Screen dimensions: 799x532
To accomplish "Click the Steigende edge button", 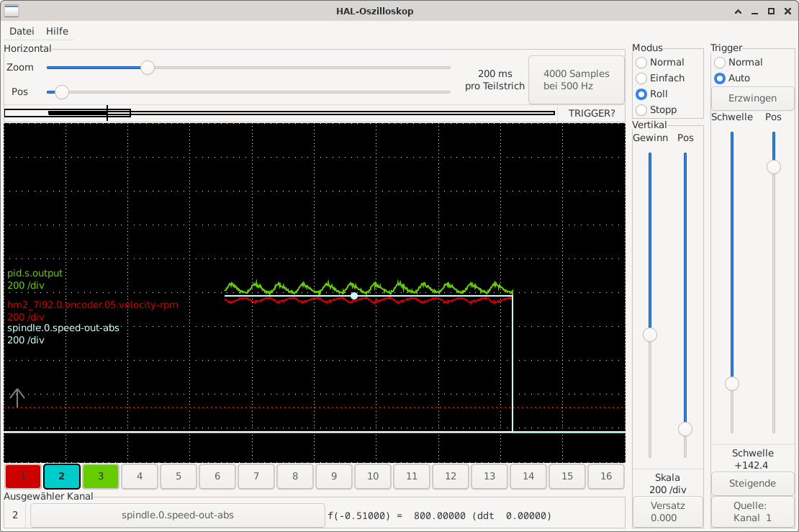I will [752, 483].
